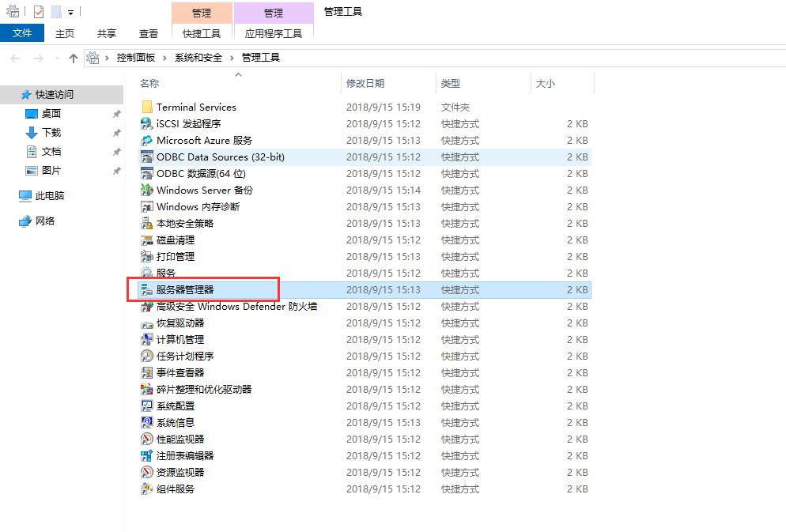786x532 pixels.
Task: Click the 恢复驱动器 icon
Action: click(147, 323)
